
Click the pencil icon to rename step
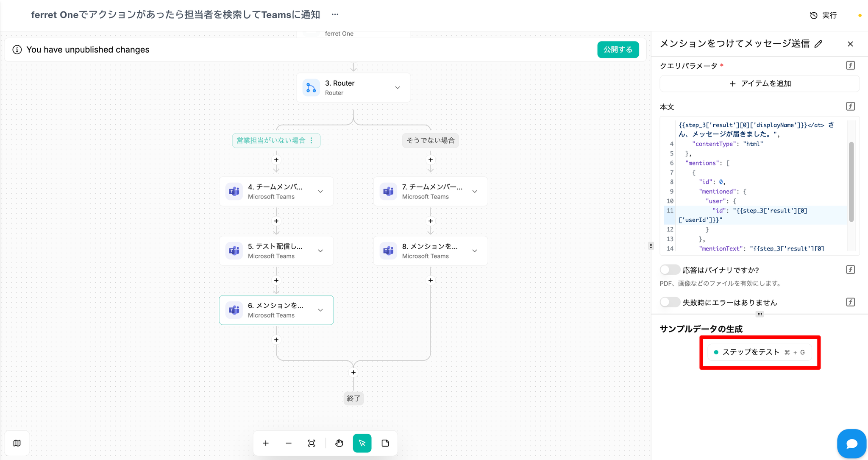818,44
